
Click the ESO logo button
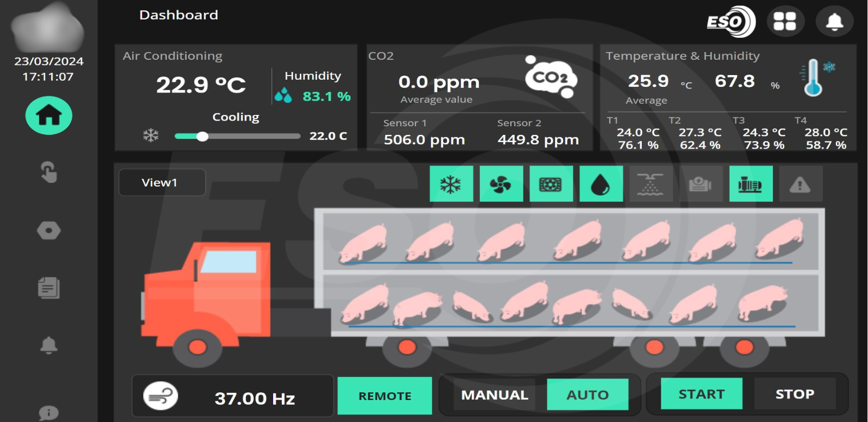click(x=731, y=22)
